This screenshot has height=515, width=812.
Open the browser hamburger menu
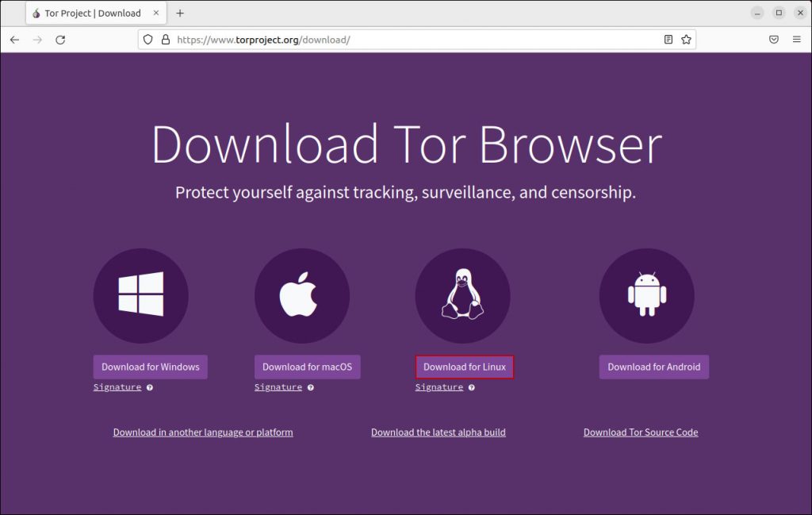point(796,39)
